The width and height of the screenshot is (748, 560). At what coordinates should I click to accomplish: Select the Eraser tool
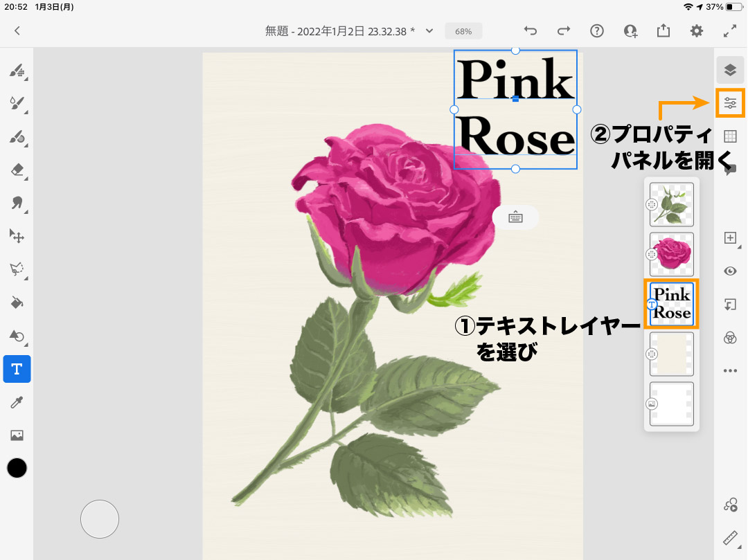[x=17, y=170]
